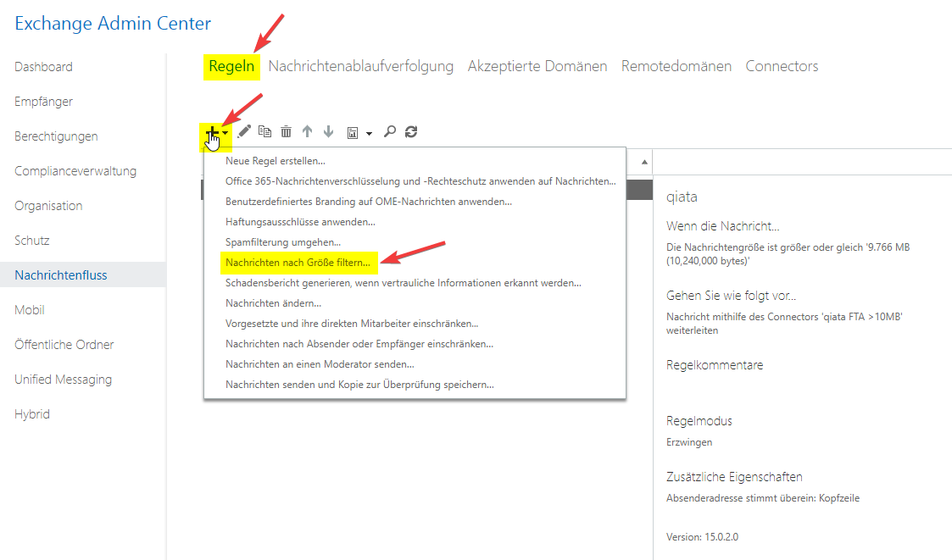The width and height of the screenshot is (952, 560).
Task: Select 'Spamfilterung umgehen...' option
Action: click(271, 242)
